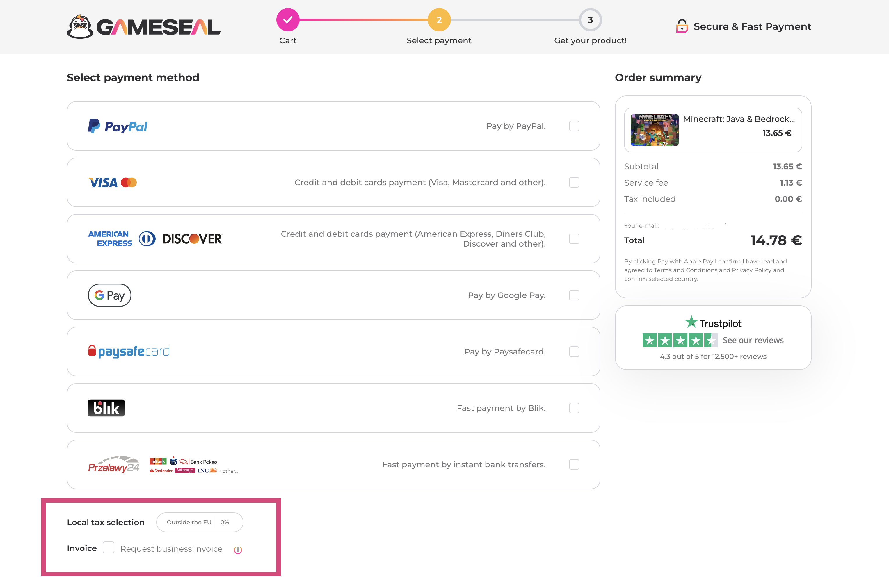Image resolution: width=889 pixels, height=588 pixels.
Task: Click the Przelewy24 logo
Action: (114, 465)
